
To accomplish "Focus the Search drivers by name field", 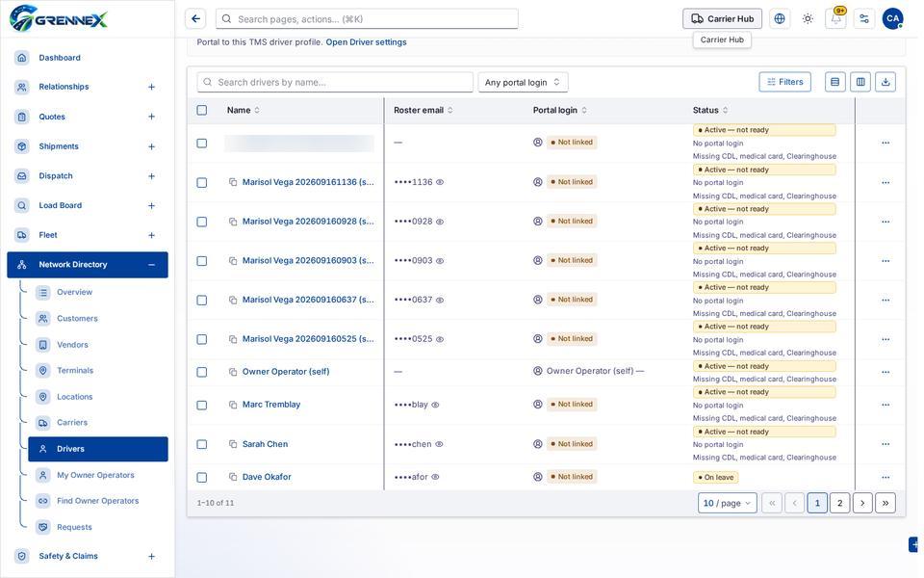I will [x=335, y=82].
